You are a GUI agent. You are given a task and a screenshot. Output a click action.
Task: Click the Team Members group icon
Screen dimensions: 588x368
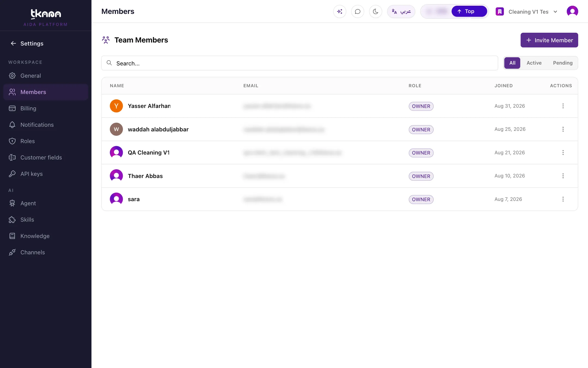coord(106,40)
